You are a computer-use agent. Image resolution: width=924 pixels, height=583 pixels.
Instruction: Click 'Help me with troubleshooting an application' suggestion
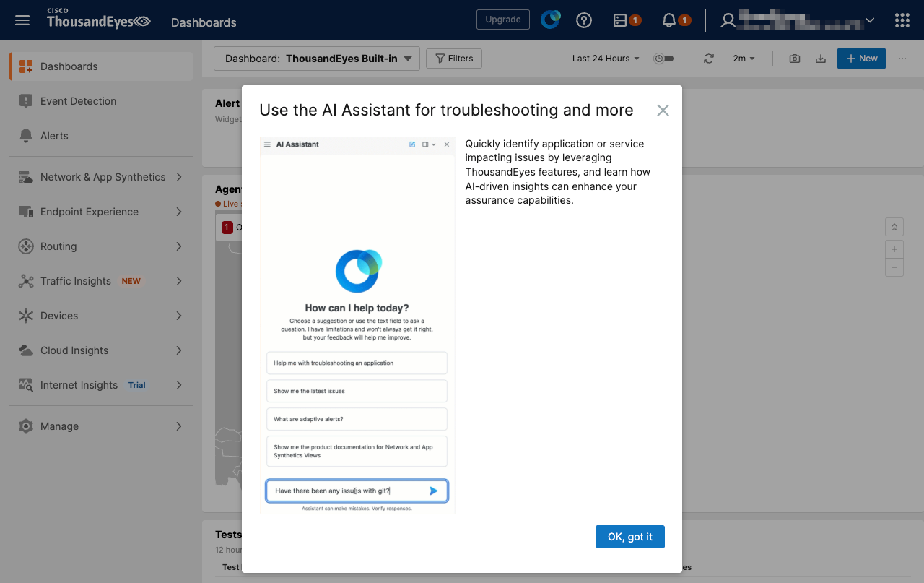coord(357,363)
